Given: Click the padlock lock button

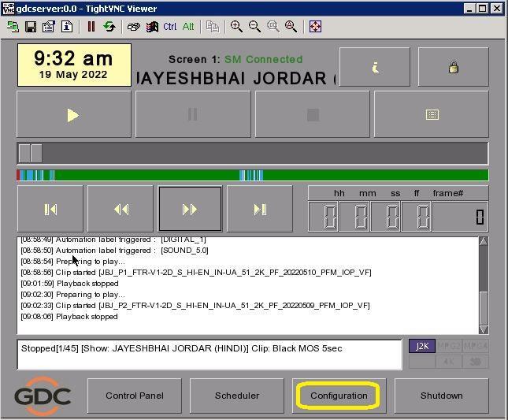Looking at the screenshot, I should click(x=453, y=67).
